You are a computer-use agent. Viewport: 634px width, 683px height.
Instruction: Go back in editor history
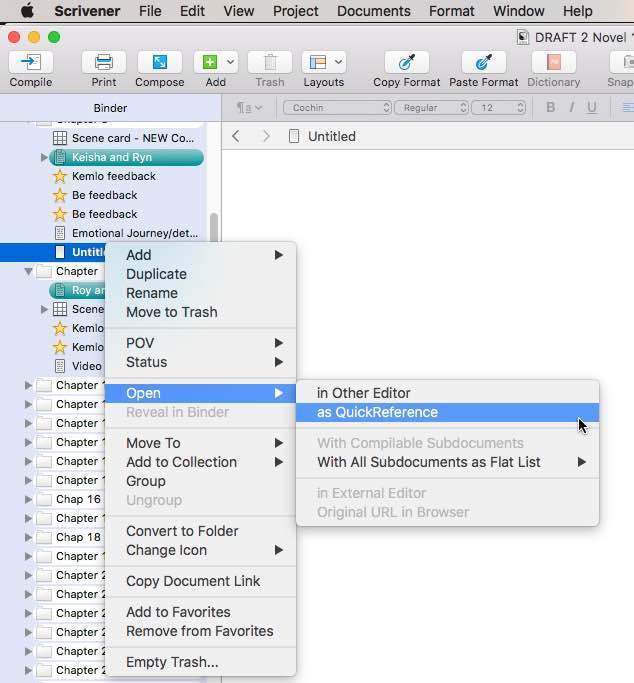coord(236,136)
